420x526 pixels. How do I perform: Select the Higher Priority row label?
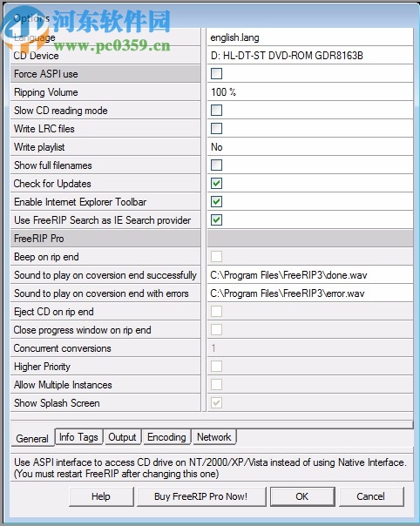click(105, 367)
